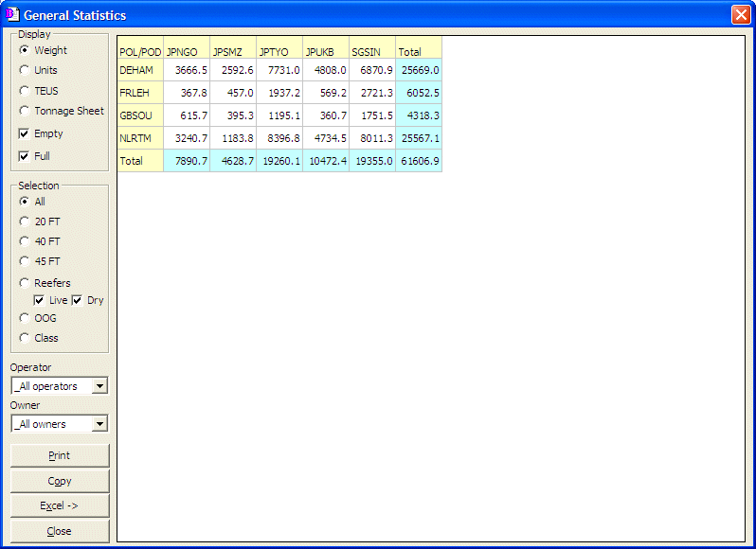Open the Operator dropdown list
The height and width of the screenshot is (549, 756).
tap(100, 386)
